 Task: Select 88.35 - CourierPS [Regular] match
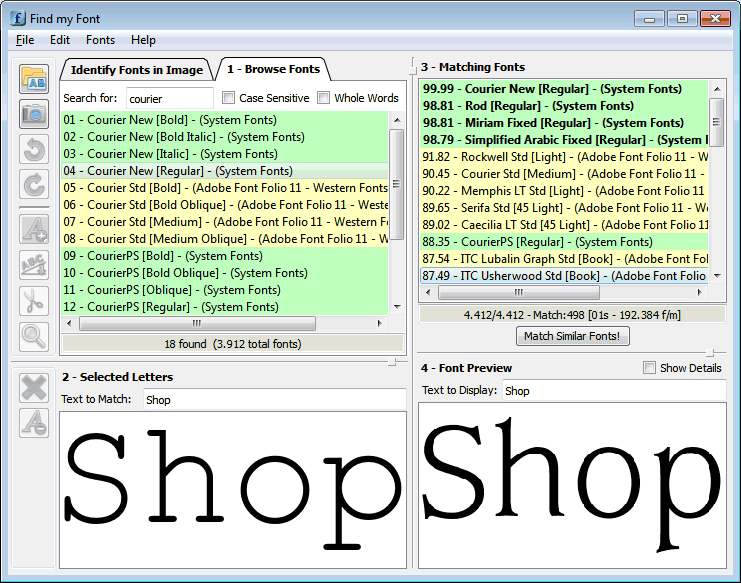[564, 242]
